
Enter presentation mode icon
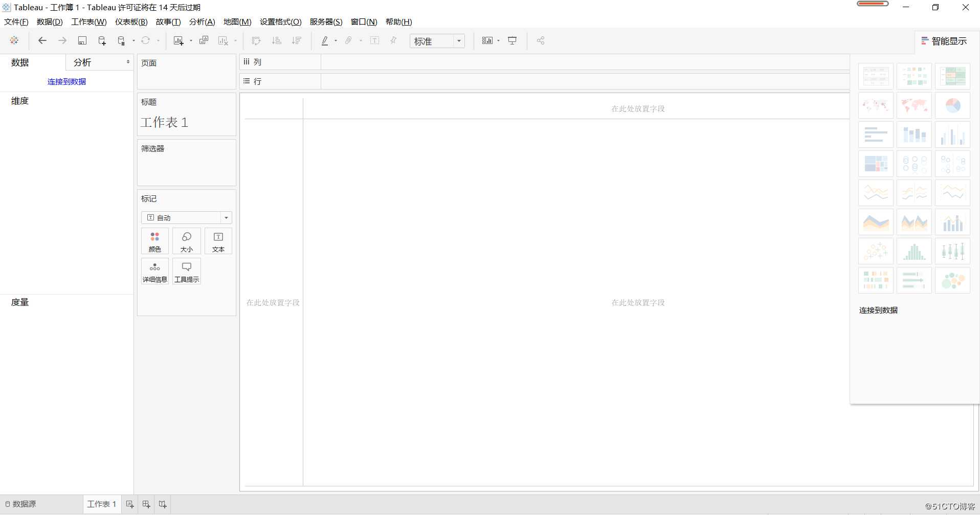(512, 40)
